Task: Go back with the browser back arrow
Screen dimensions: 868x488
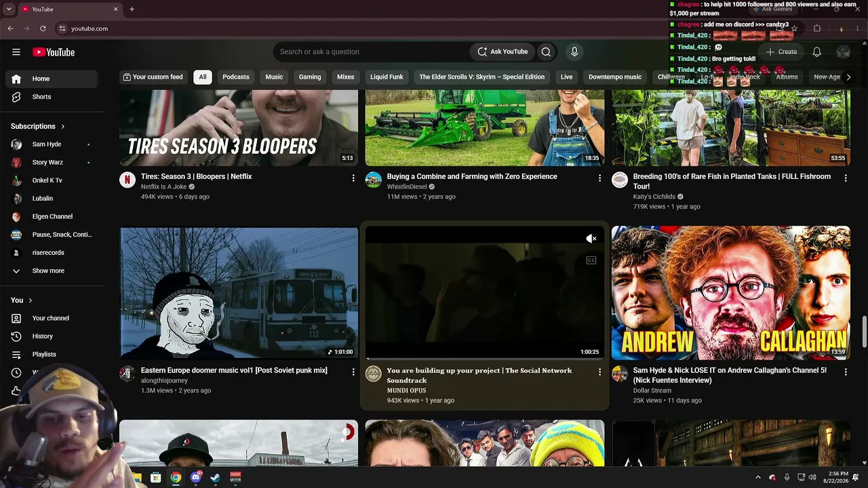Action: 10,28
